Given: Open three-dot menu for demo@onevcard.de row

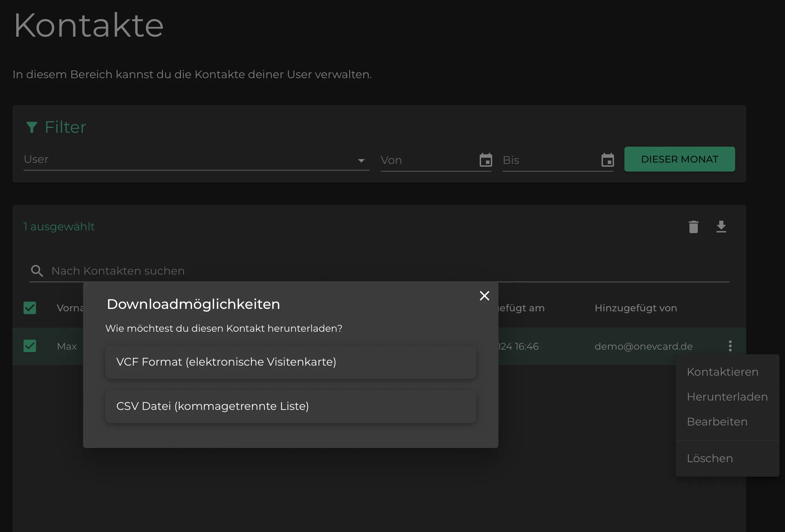Looking at the screenshot, I should click(730, 346).
